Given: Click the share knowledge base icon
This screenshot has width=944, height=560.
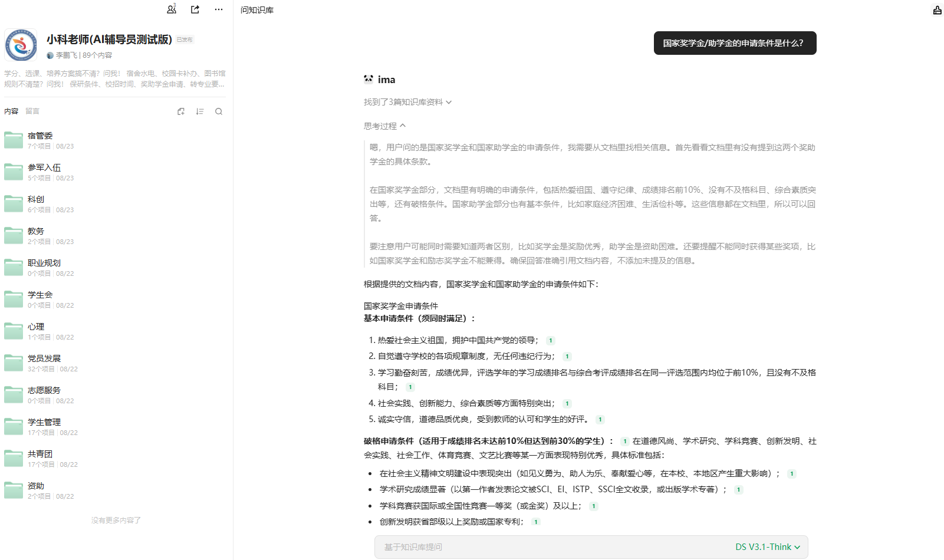Looking at the screenshot, I should 195,9.
